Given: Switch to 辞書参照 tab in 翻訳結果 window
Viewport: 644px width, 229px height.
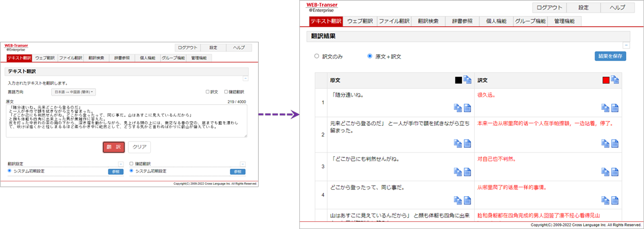Looking at the screenshot, I should click(462, 21).
